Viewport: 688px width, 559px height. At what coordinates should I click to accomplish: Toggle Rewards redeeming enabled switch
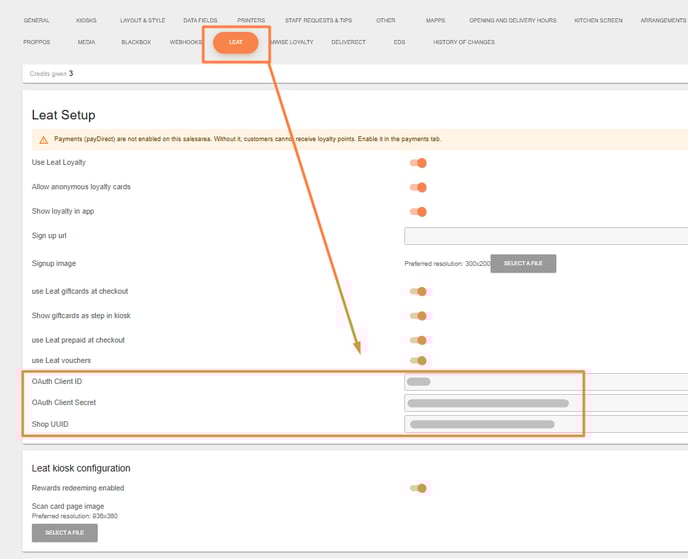click(x=418, y=488)
